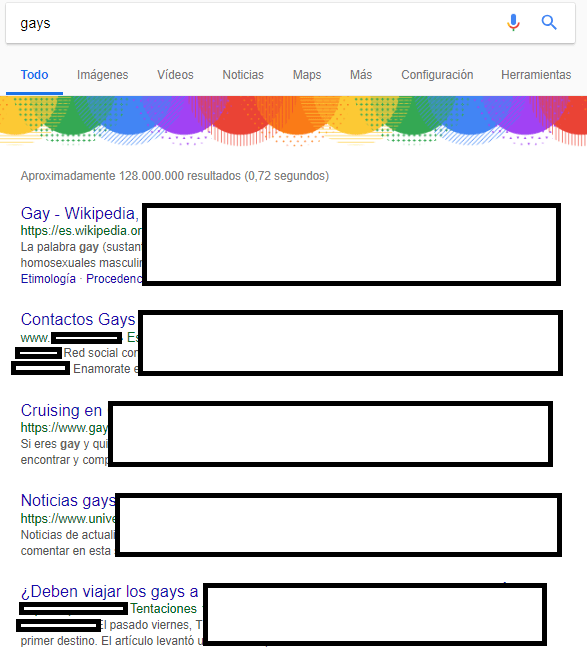Open the Etimología sitelink
This screenshot has width=587, height=657.
coord(48,279)
